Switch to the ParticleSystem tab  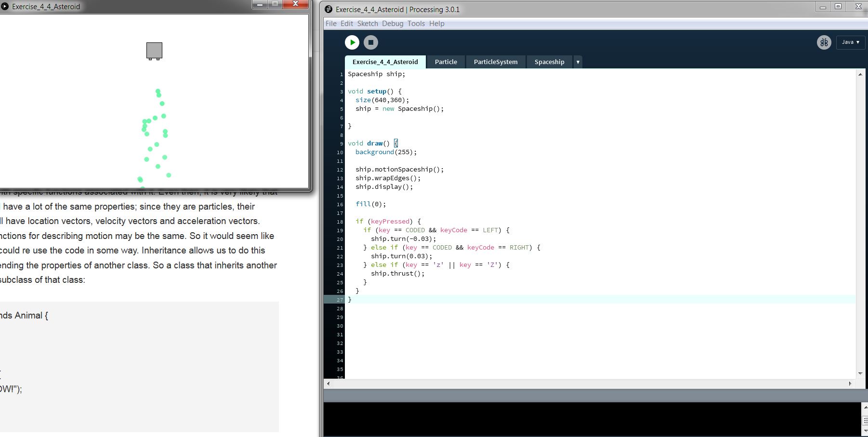coord(495,62)
